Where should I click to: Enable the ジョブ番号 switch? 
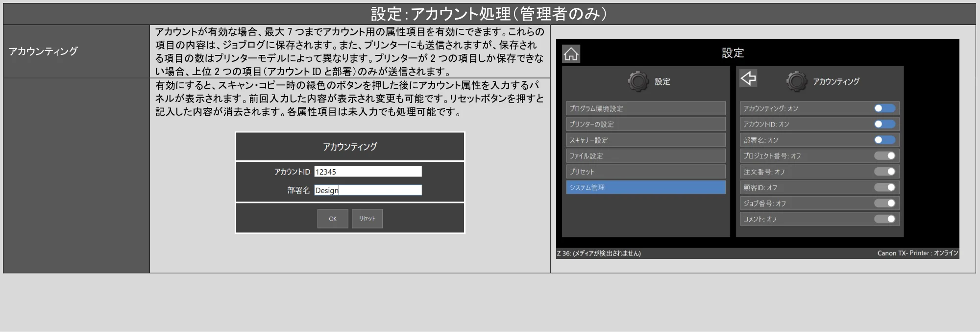884,203
